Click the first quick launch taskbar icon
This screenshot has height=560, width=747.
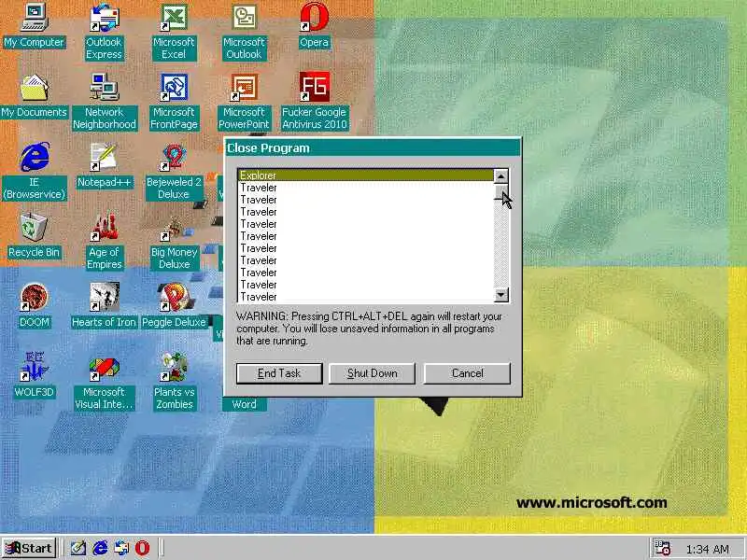tap(78, 548)
